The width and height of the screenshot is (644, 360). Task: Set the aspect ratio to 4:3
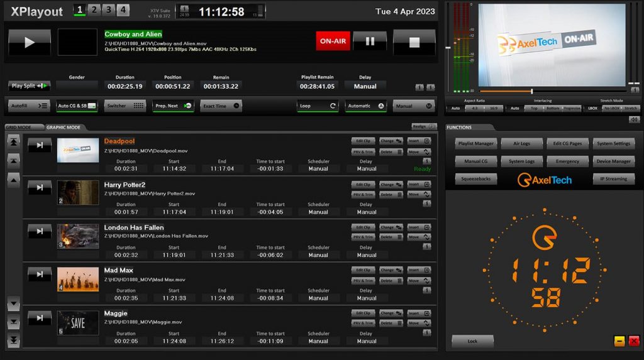pyautogui.click(x=474, y=108)
